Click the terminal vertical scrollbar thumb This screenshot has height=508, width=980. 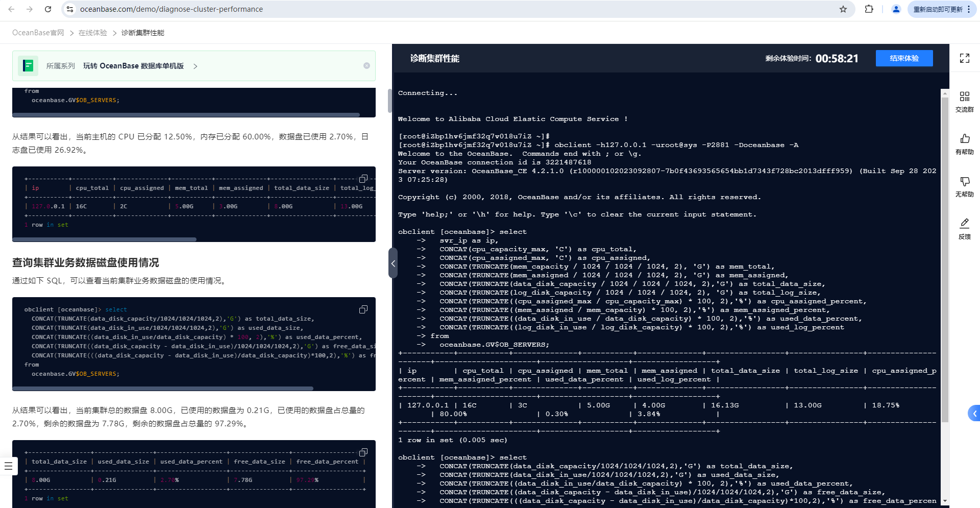[x=945, y=260]
